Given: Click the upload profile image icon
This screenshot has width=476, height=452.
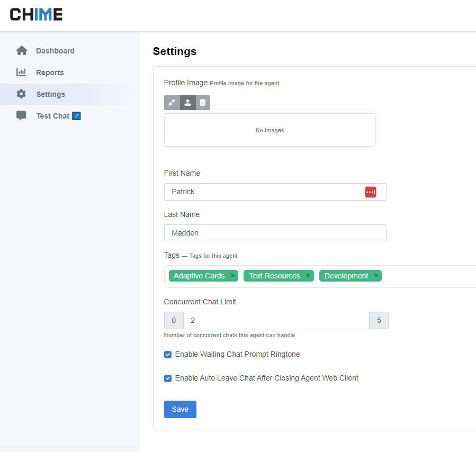Looking at the screenshot, I should (x=187, y=103).
